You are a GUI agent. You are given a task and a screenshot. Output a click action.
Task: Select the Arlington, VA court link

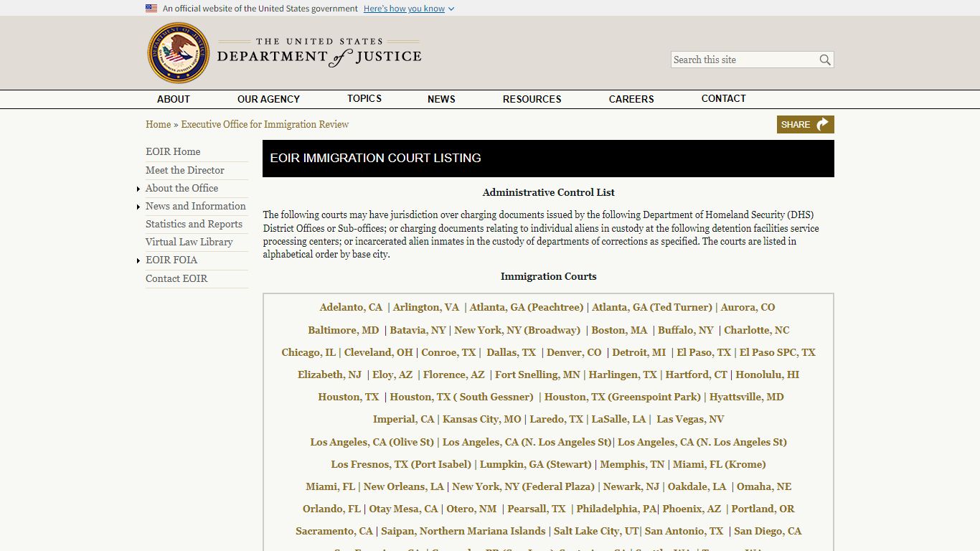pyautogui.click(x=425, y=307)
